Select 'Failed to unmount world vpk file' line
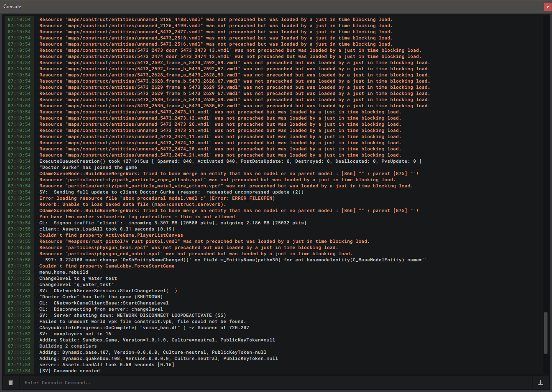 [x=143, y=321]
